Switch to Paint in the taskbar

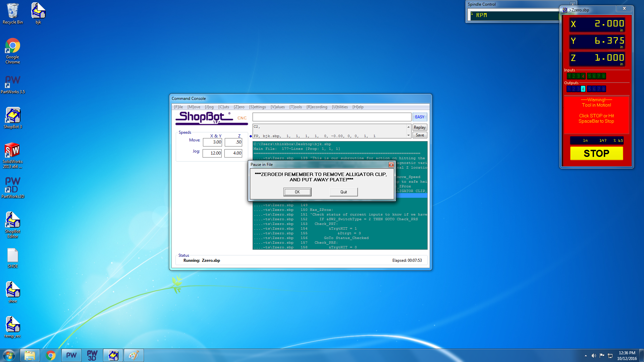pyautogui.click(x=134, y=355)
